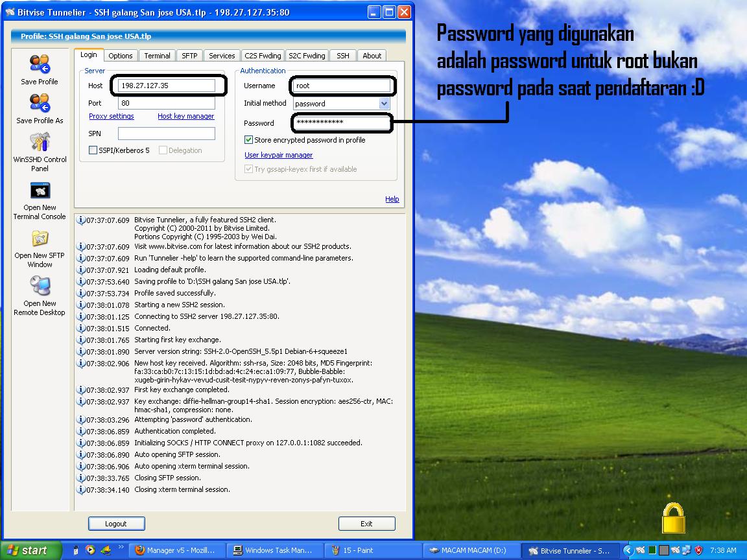The image size is (747, 560).
Task: Expand hidden system tray icons arrow
Action: pos(628,550)
